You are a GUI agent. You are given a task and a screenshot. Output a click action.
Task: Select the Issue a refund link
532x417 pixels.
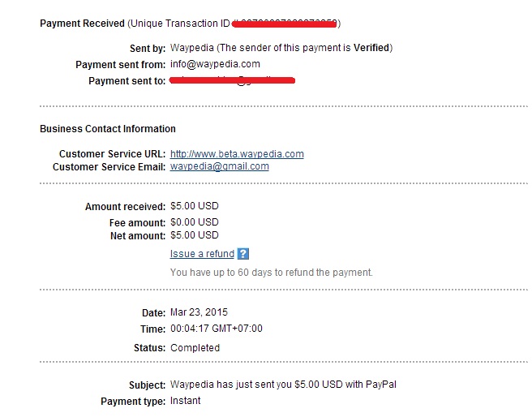pos(202,254)
